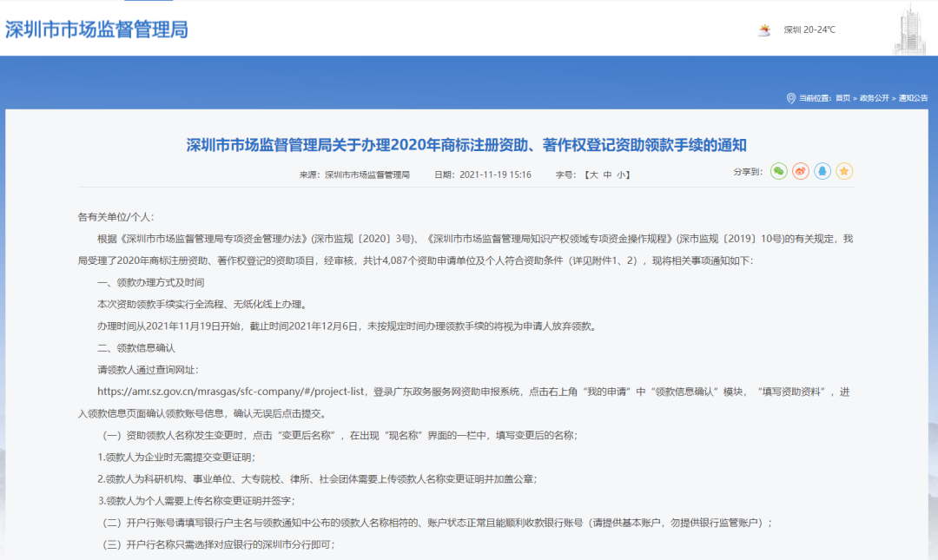
Task: Click the line starting 办理时间从2021年11月19日开始
Action: (x=347, y=326)
